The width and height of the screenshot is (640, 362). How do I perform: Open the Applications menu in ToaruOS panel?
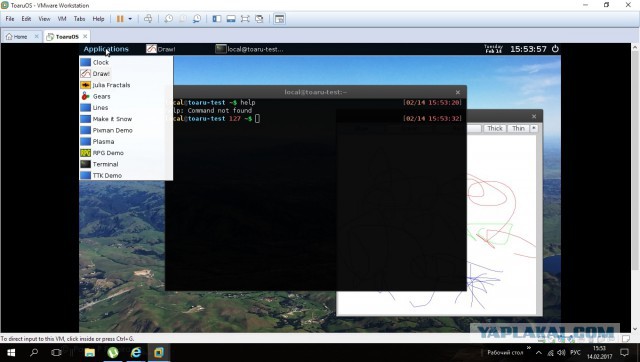pyautogui.click(x=106, y=49)
